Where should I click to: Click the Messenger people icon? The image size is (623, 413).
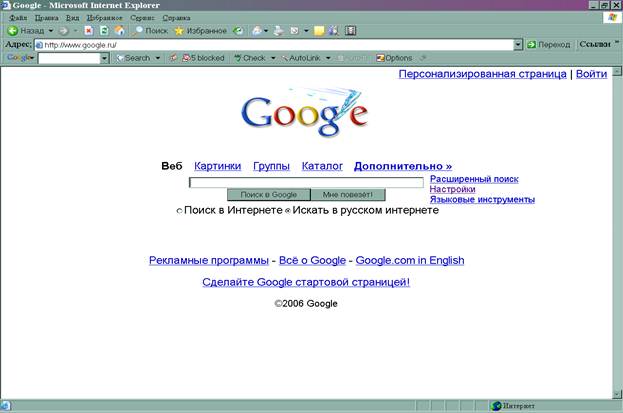[334, 31]
